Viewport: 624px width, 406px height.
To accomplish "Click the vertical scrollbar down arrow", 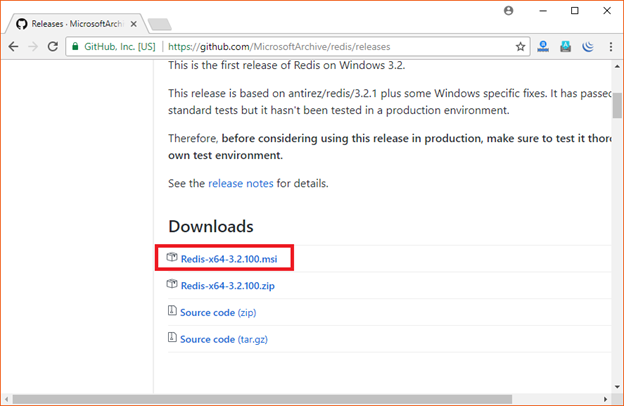I will click(x=617, y=385).
